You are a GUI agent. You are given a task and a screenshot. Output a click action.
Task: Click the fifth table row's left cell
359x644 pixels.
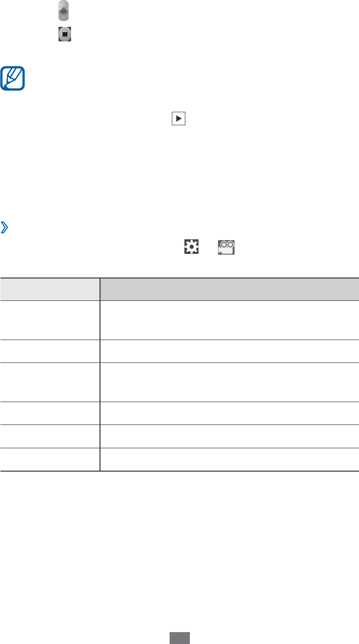50,436
